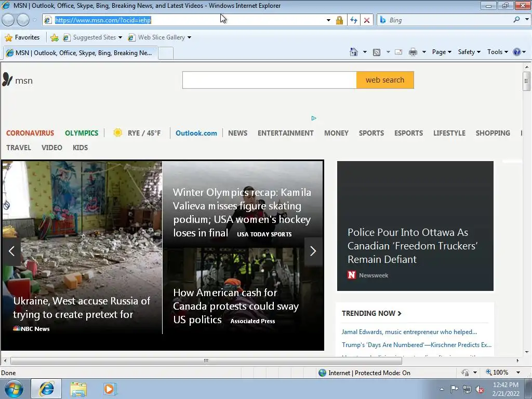Open the Tools menu
The height and width of the screenshot is (399, 532).
click(497, 52)
